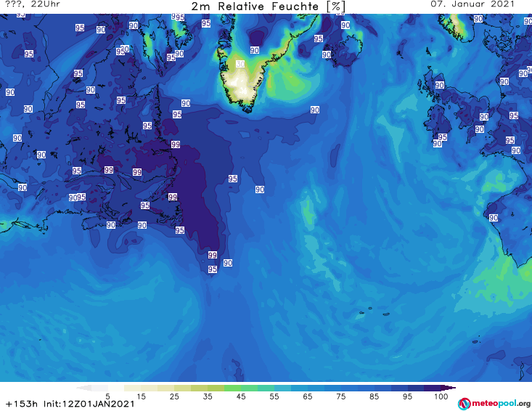Click the colorbar tick label '35'

click(x=208, y=396)
